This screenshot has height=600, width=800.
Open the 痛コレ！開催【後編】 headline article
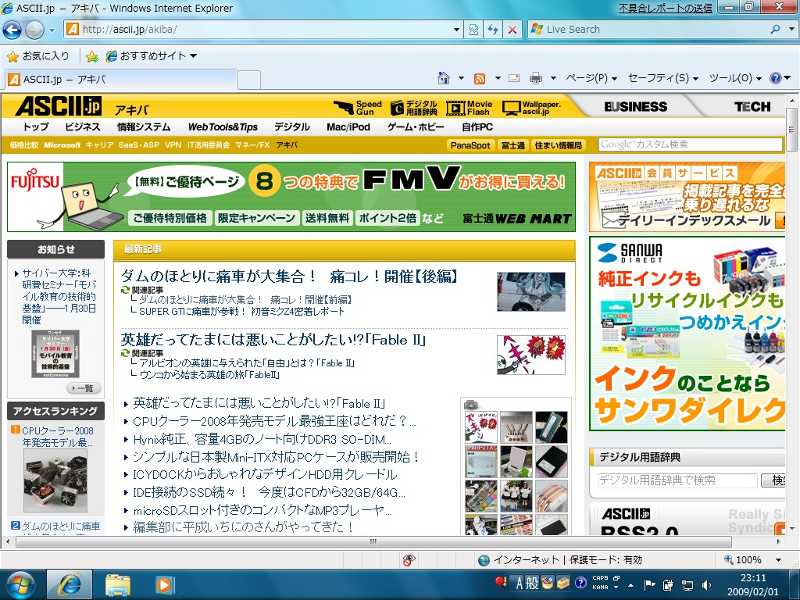tap(289, 277)
